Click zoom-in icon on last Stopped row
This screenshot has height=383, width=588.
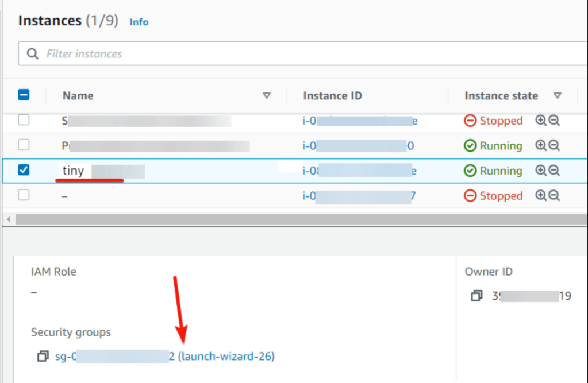(x=540, y=196)
